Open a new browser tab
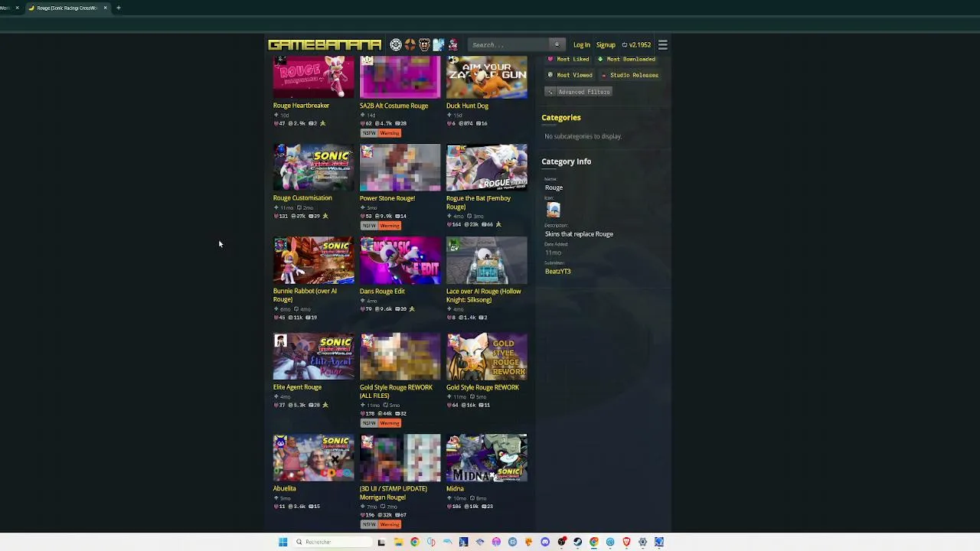Viewport: 980px width, 551px height. (119, 8)
